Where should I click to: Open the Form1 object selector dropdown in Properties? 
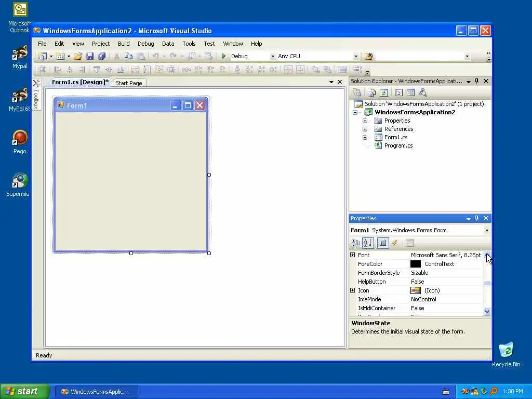(486, 230)
